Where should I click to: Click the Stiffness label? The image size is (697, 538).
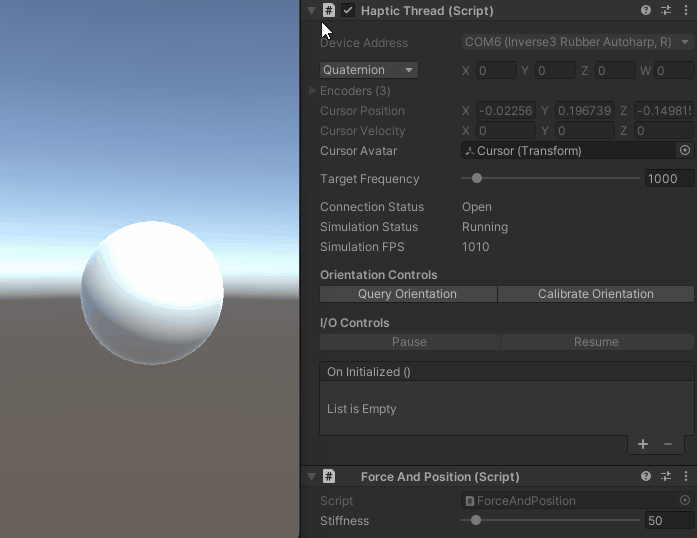[344, 521]
